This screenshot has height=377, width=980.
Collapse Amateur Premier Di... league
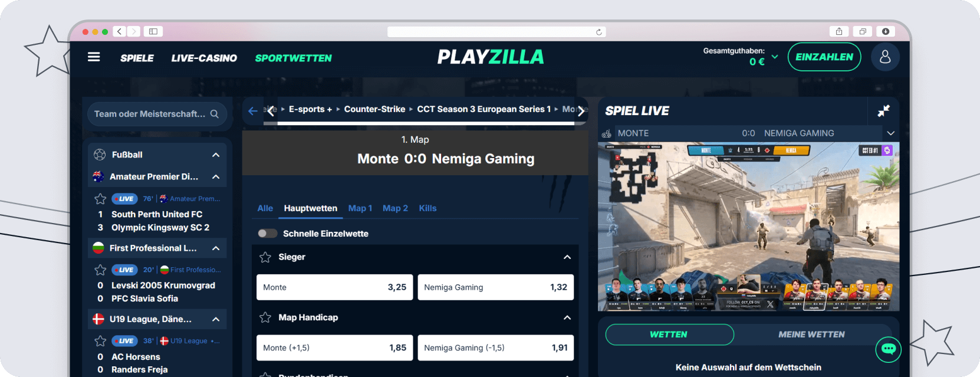coord(216,176)
